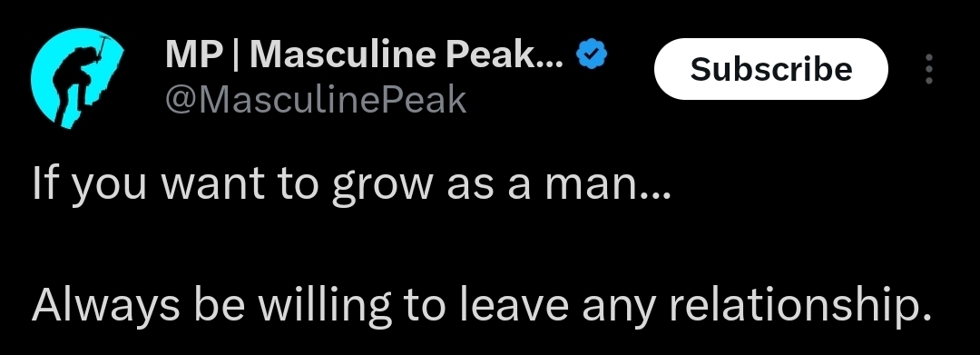Subscribe to Masculine Peak
Image resolution: width=980 pixels, height=355 pixels.
coord(770,69)
